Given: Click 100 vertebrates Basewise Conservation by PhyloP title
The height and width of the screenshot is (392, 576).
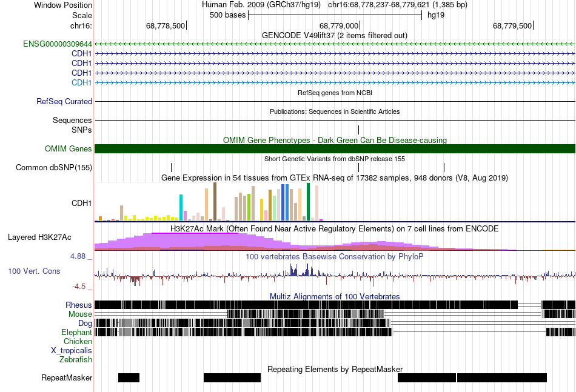Looking at the screenshot, I should [334, 256].
